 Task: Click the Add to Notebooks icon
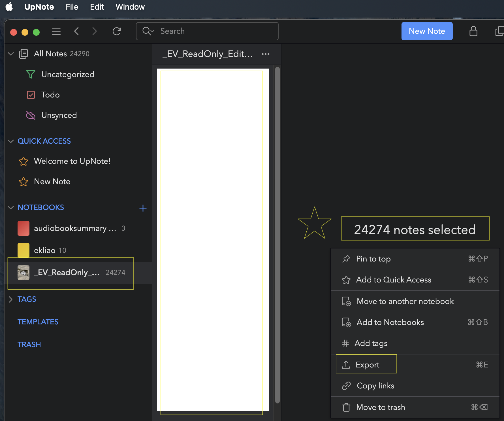pos(346,322)
